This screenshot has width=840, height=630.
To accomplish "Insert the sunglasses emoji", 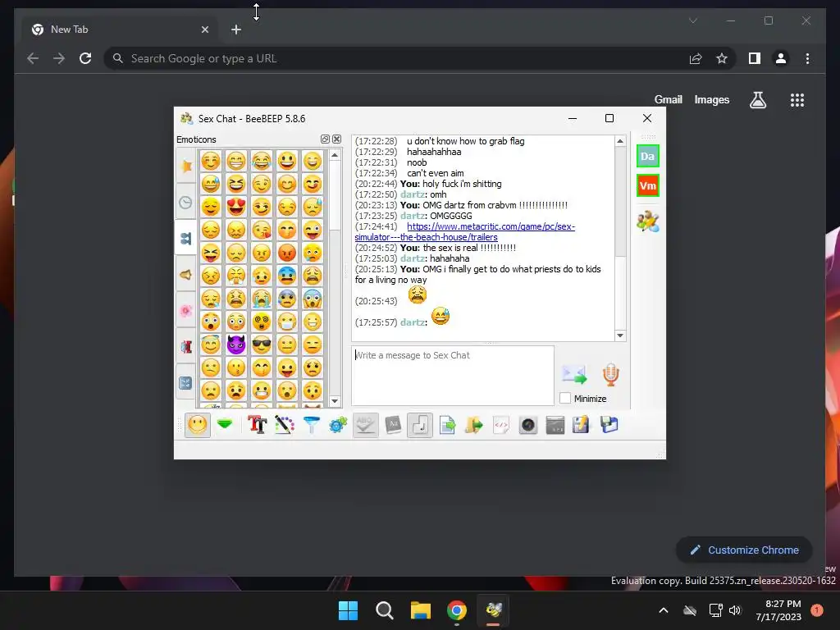I will click(262, 345).
